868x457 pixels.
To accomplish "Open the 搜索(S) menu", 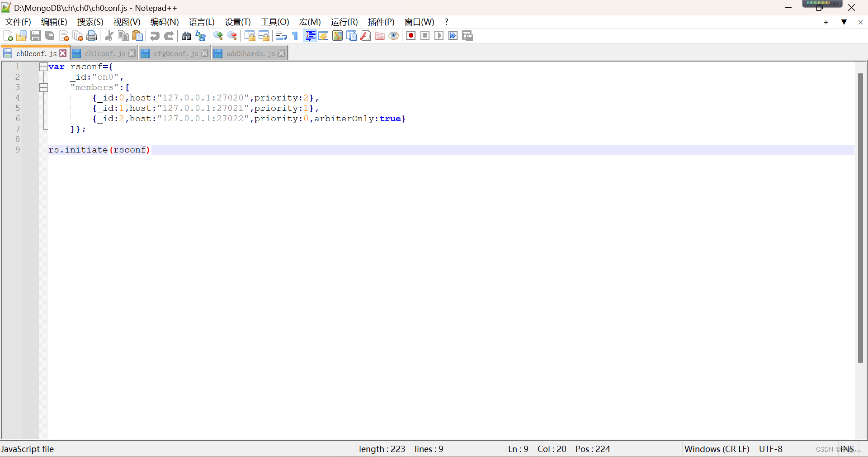I will pos(90,22).
